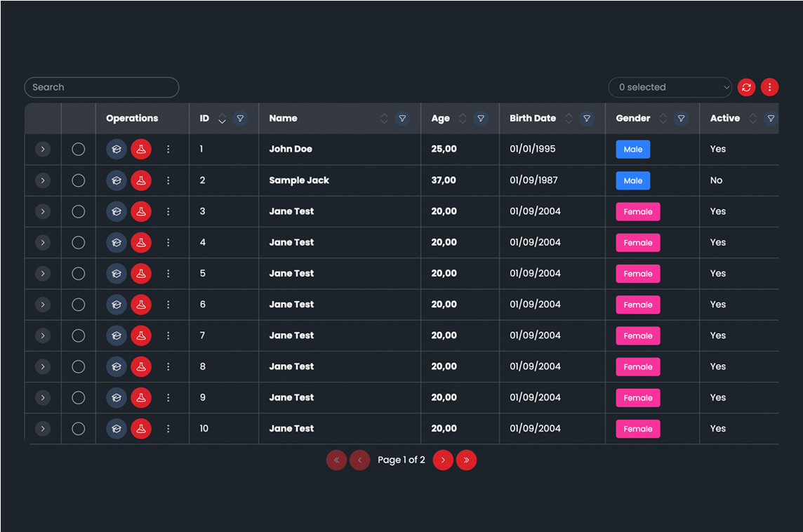Screen dimensions: 803x532
Task: Click the Birth Date column filter icon
Action: 587,119
